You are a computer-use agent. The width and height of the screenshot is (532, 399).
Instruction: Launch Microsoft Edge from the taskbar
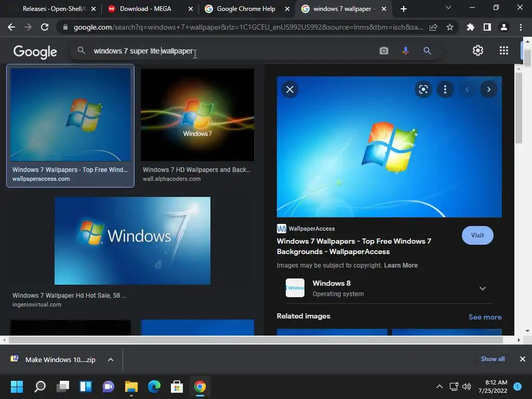pyautogui.click(x=154, y=387)
